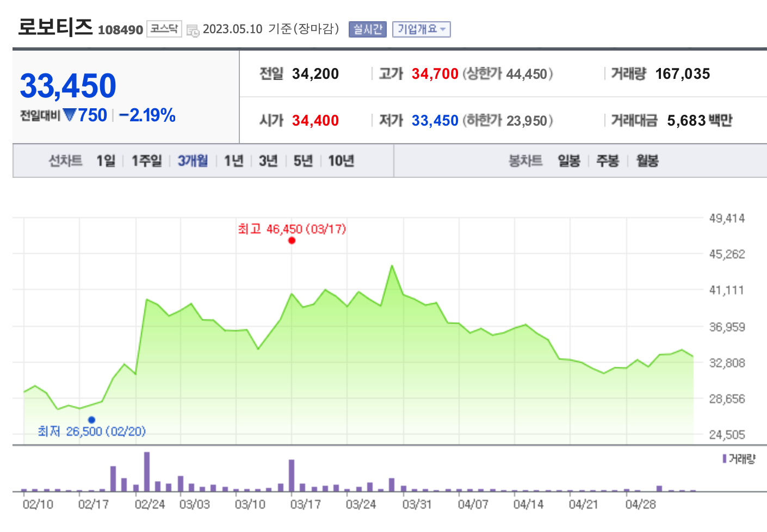This screenshot has width=767, height=532.
Task: Click the 실시간 real-time button
Action: pos(368,29)
